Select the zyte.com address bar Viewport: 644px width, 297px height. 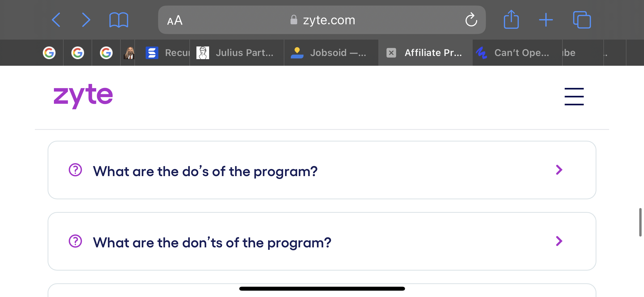[322, 20]
